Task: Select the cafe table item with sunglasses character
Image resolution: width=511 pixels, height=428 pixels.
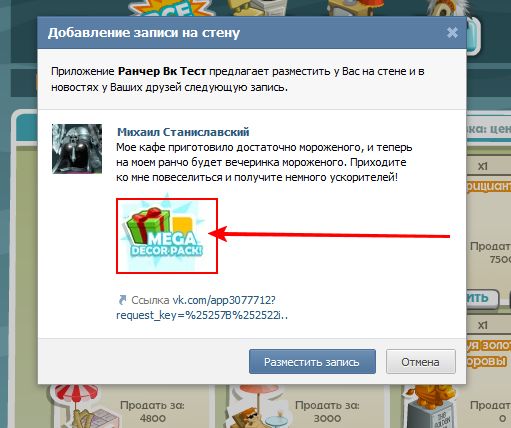Action: pos(259,407)
